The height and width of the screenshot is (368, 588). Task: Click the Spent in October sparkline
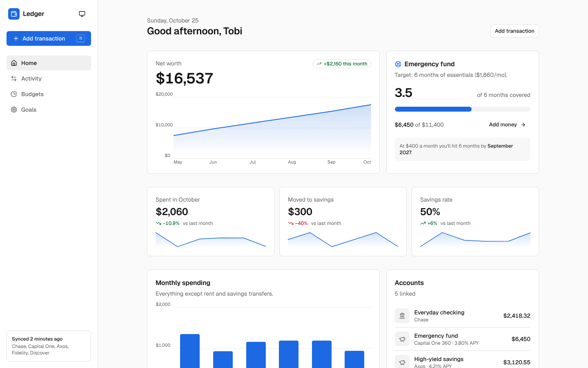(x=211, y=240)
